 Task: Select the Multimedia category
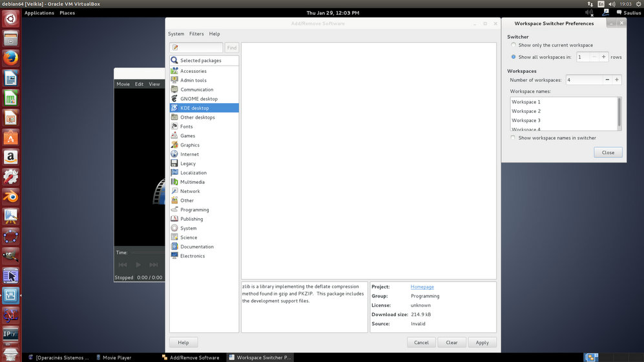(192, 182)
